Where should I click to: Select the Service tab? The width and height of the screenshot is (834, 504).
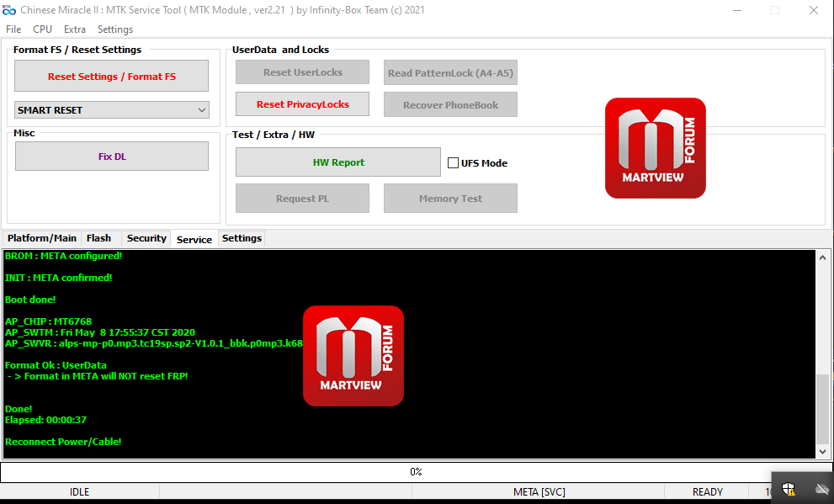194,239
